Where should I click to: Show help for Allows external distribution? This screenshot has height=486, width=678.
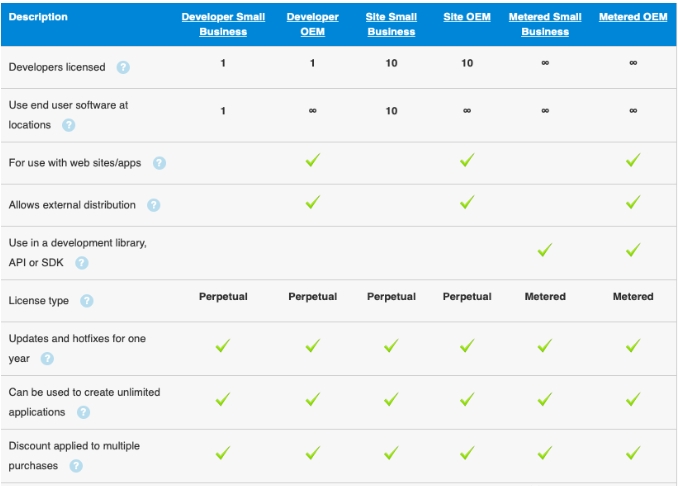[153, 205]
